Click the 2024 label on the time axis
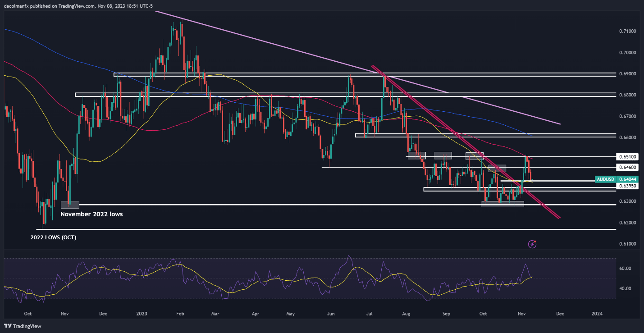 [597, 313]
